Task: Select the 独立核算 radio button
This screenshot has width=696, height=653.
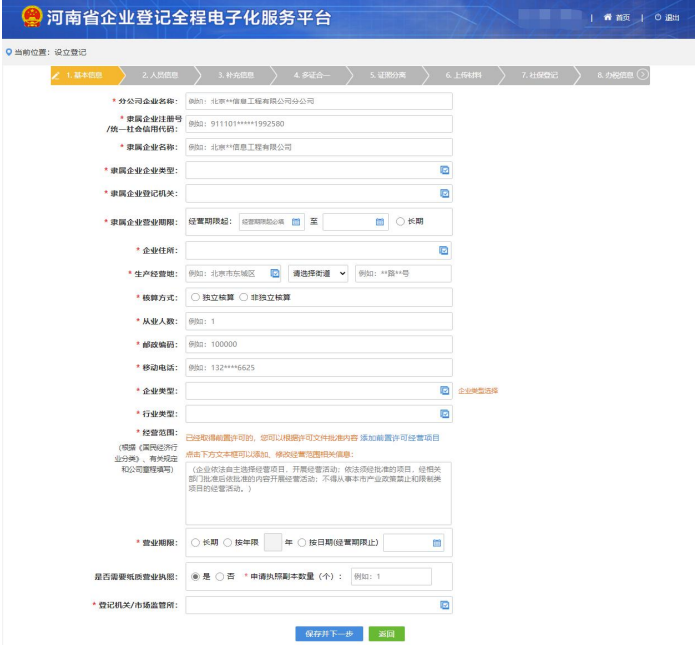Action: pos(196,297)
